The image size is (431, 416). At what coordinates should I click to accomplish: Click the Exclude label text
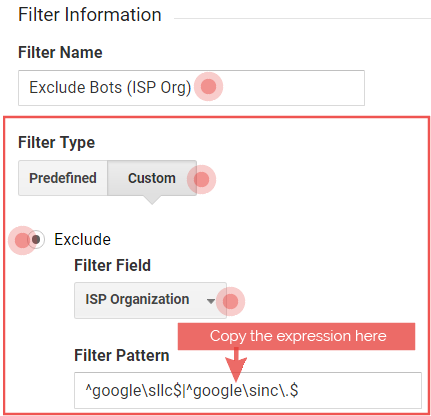click(82, 239)
